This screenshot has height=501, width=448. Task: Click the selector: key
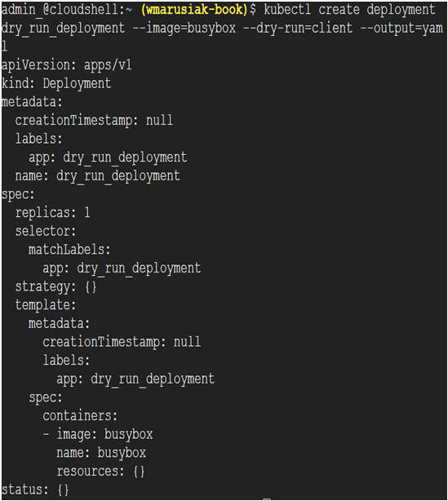coord(46,231)
